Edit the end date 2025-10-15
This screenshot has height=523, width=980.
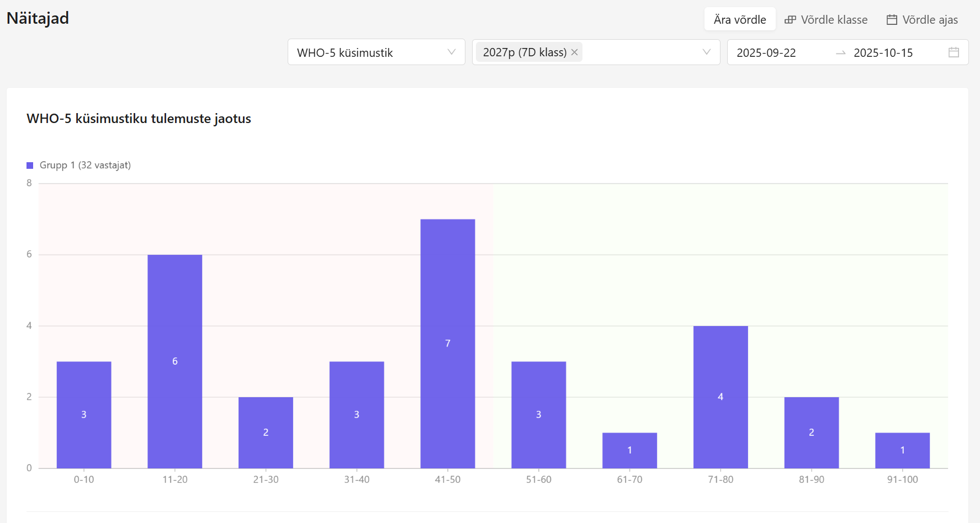(883, 53)
